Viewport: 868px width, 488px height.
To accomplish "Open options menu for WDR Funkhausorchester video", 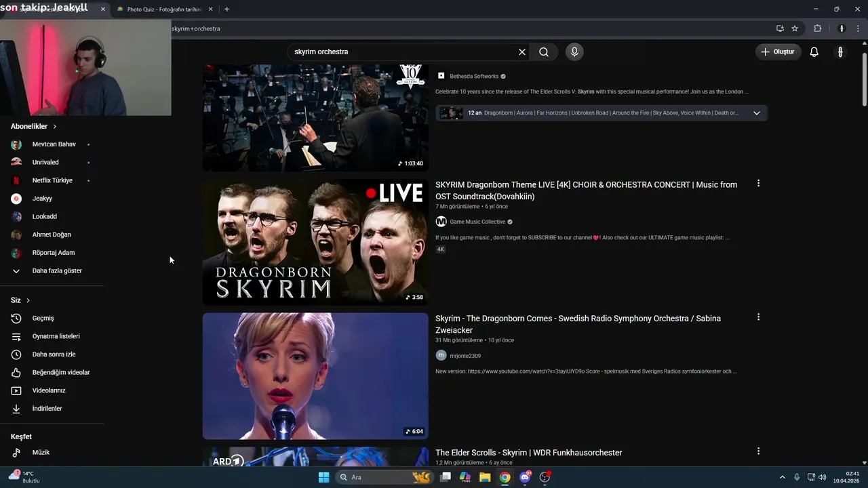I will point(758,451).
